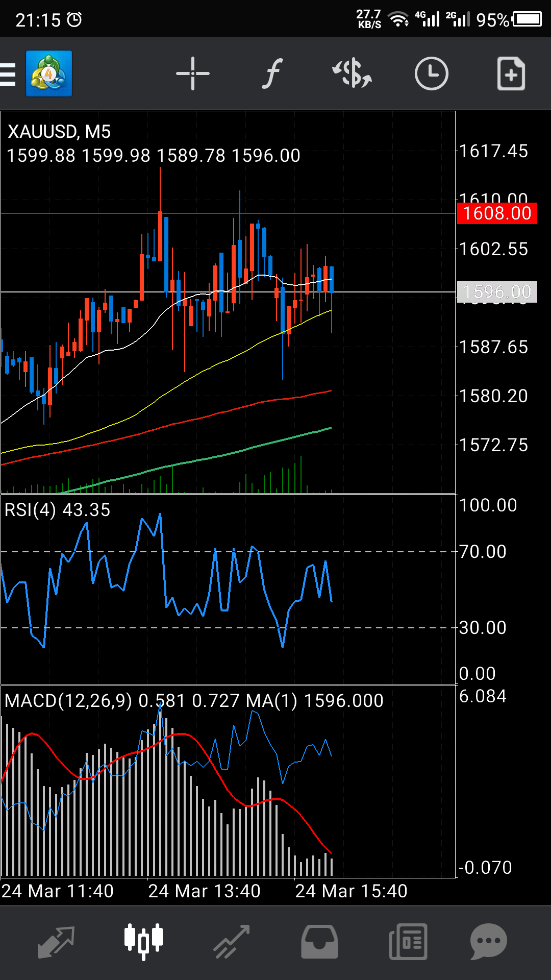Open the Chat messages tab (speech bubble icon)
This screenshot has height=980, width=551.
tap(489, 942)
